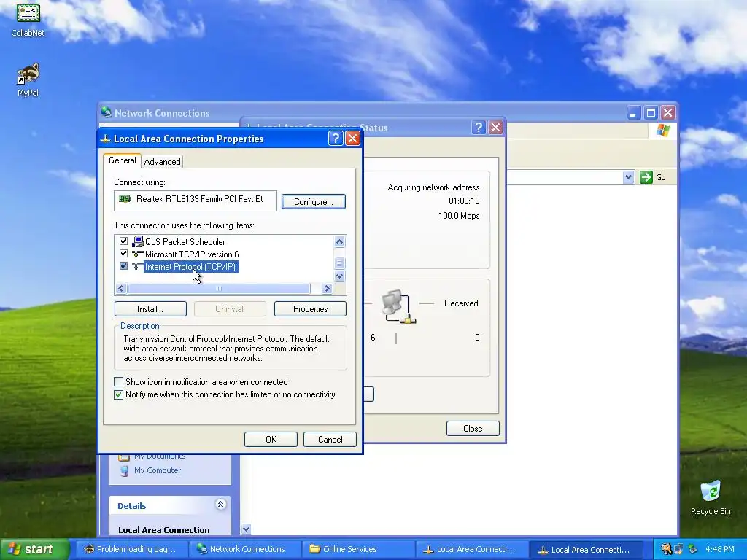Click the My Computer icon in sidebar
The image size is (747, 560).
point(124,471)
